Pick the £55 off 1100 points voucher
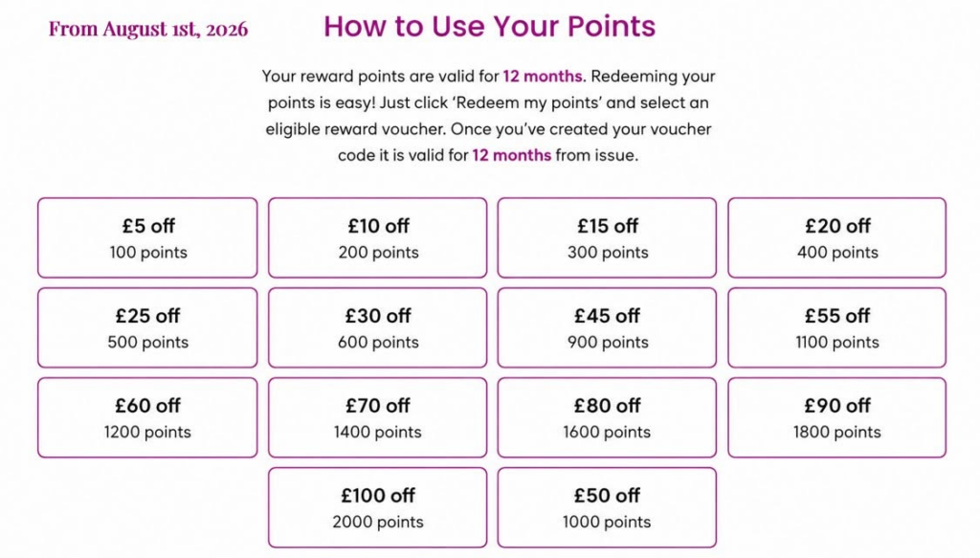Image resolution: width=980 pixels, height=558 pixels. 836,327
